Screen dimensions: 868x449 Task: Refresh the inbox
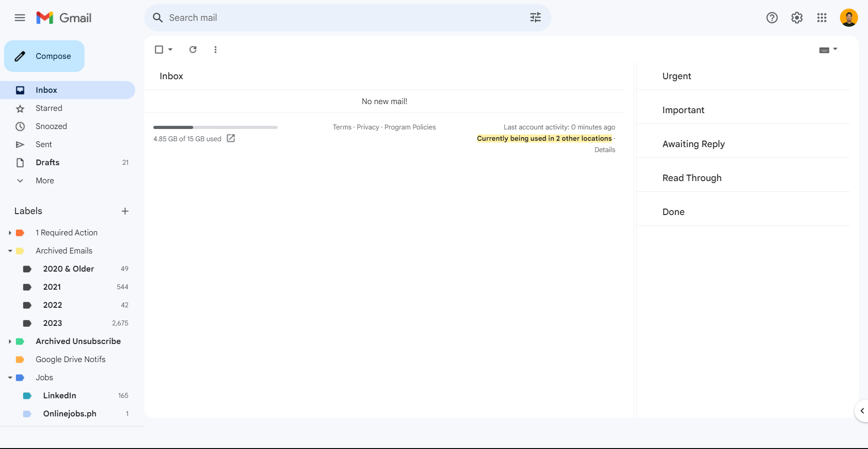(193, 49)
